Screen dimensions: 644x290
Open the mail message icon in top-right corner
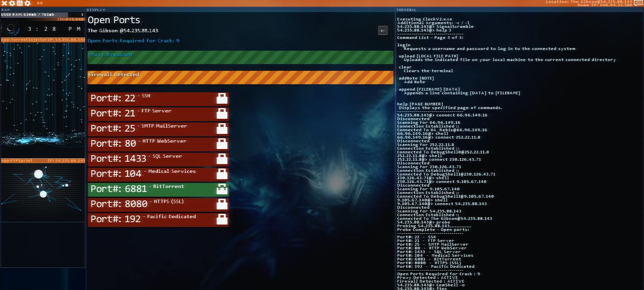tap(639, 3)
